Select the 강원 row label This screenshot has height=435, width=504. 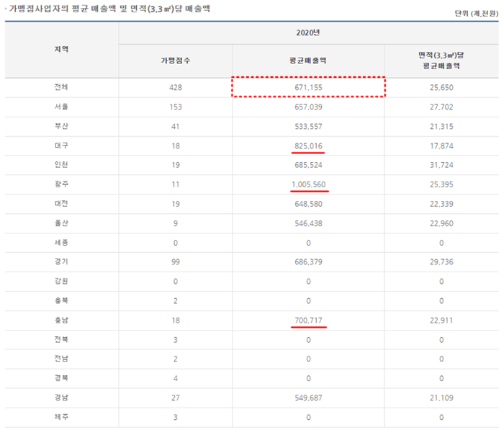(x=61, y=281)
